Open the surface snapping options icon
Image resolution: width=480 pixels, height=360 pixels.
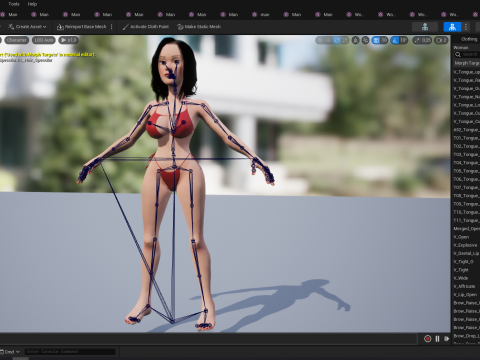coord(366,40)
